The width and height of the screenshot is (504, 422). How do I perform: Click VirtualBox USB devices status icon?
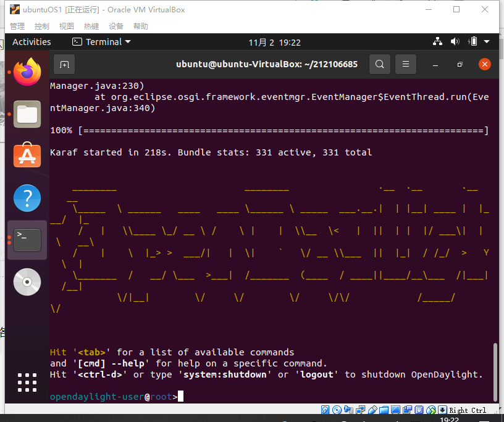[x=372, y=410]
